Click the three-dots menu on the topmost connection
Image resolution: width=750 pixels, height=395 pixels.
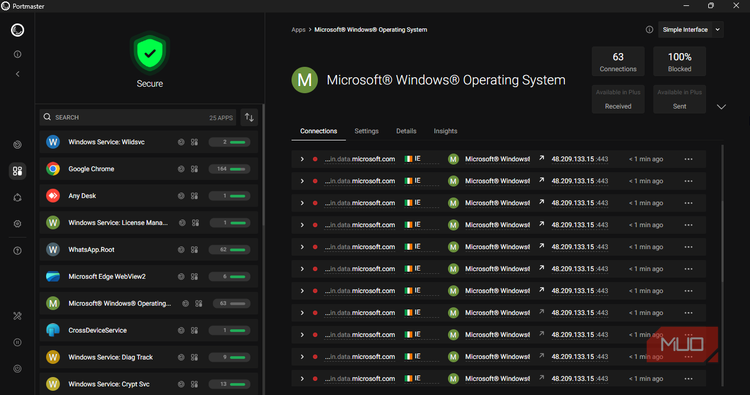(688, 159)
